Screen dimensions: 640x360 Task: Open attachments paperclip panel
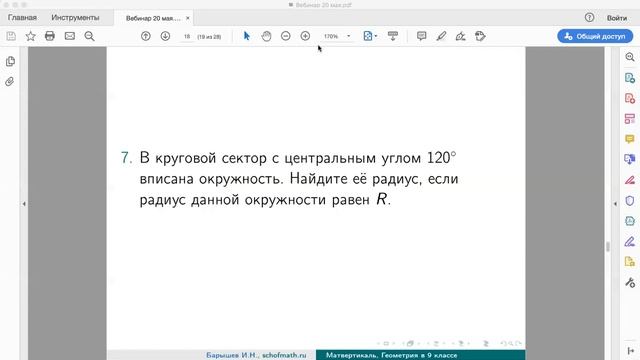coord(10,81)
